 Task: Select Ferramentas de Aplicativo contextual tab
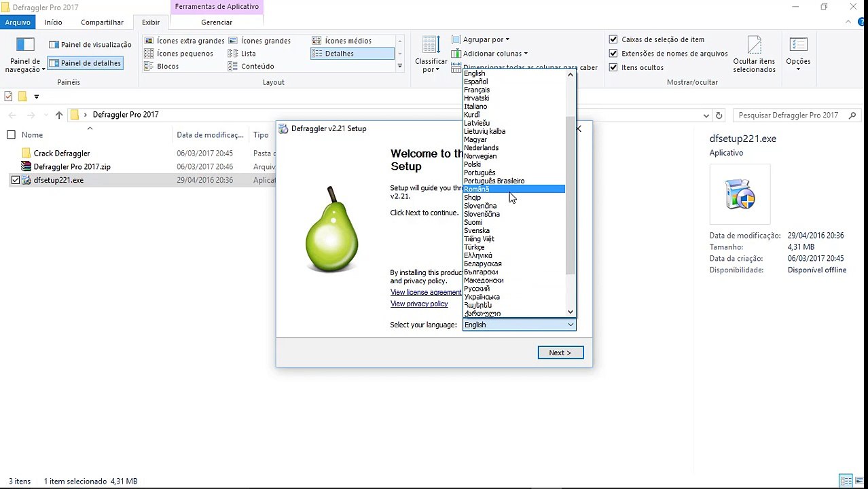point(217,7)
